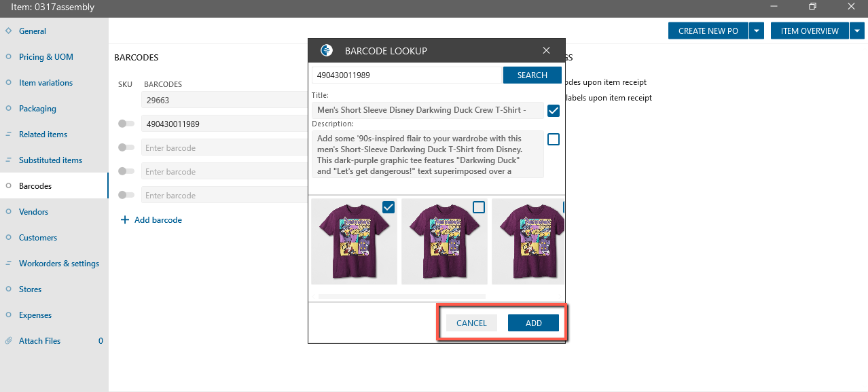
Task: Click the Workorders & settings sidebar icon
Action: coord(8,264)
